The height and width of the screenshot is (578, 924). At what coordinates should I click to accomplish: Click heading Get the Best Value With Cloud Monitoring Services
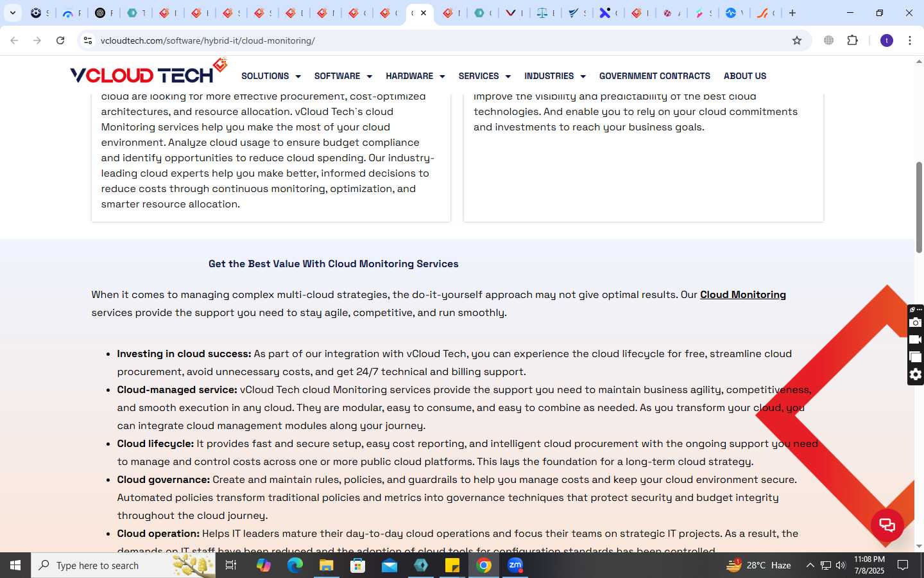point(333,264)
